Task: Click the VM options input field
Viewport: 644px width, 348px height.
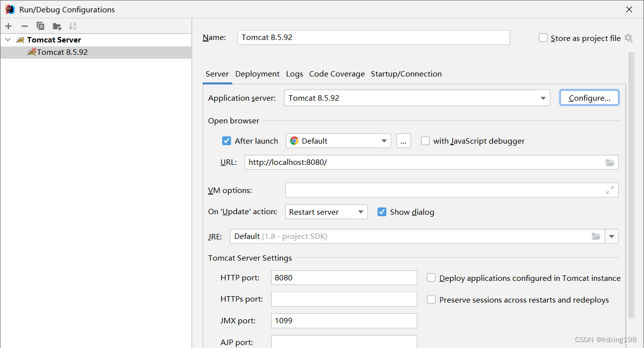Action: click(x=452, y=190)
